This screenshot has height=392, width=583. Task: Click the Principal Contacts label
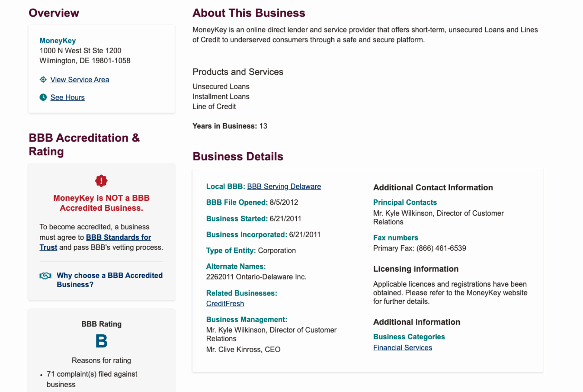[405, 202]
